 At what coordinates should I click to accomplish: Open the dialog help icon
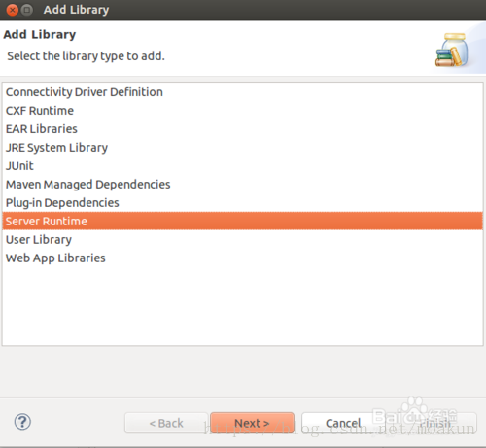(x=22, y=422)
